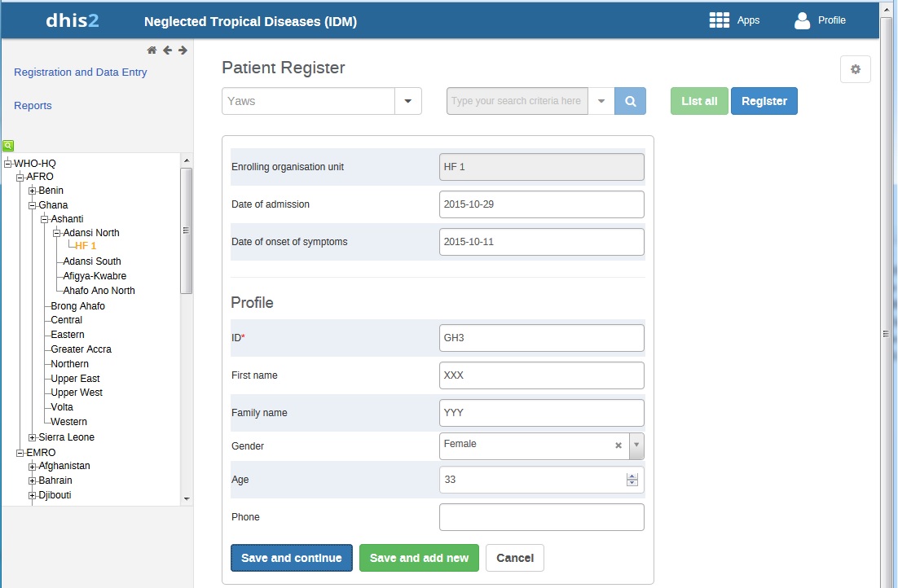Viewport: 898px width, 588px height.
Task: Click the left arrow navigation icon
Action: [167, 50]
